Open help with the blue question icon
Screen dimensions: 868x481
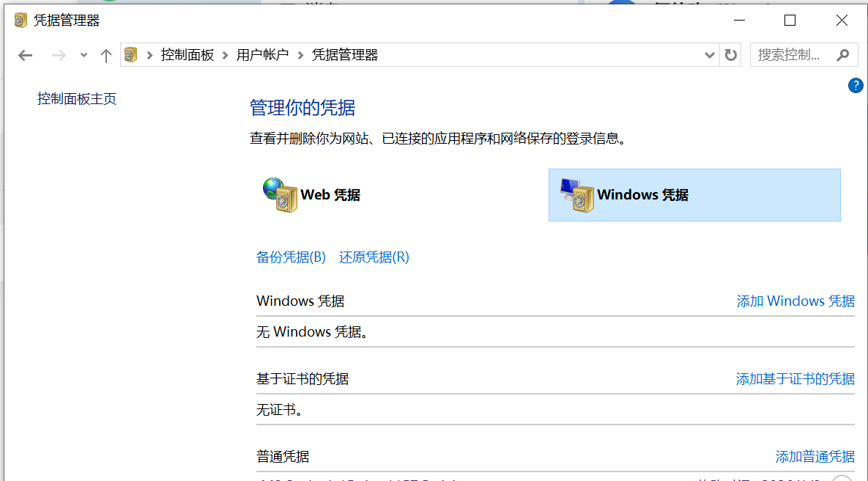(x=856, y=85)
